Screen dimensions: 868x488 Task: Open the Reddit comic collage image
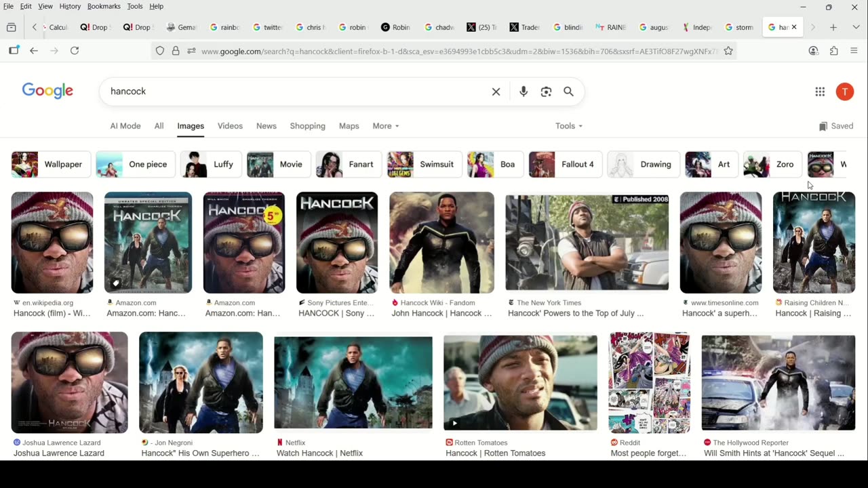click(650, 382)
